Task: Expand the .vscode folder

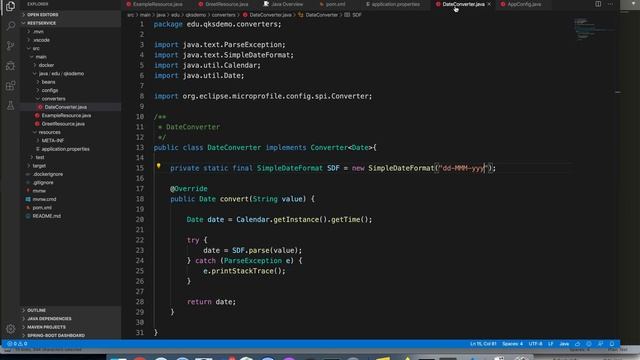Action: pyautogui.click(x=41, y=40)
